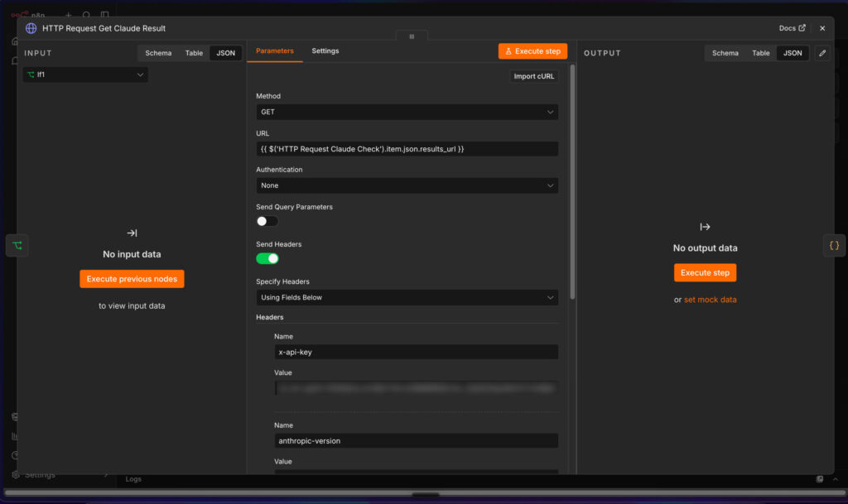Open the If1 input node selector
The image size is (848, 504).
point(85,74)
